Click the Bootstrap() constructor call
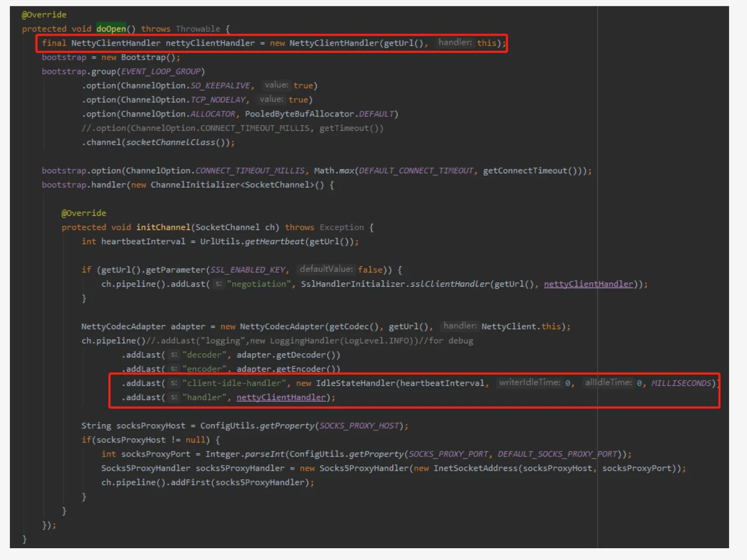Screen dimensions: 747x560 point(148,57)
